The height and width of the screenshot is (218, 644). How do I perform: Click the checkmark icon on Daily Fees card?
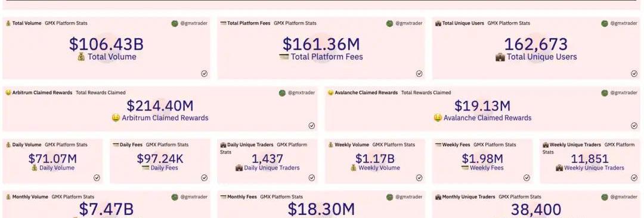204,178
